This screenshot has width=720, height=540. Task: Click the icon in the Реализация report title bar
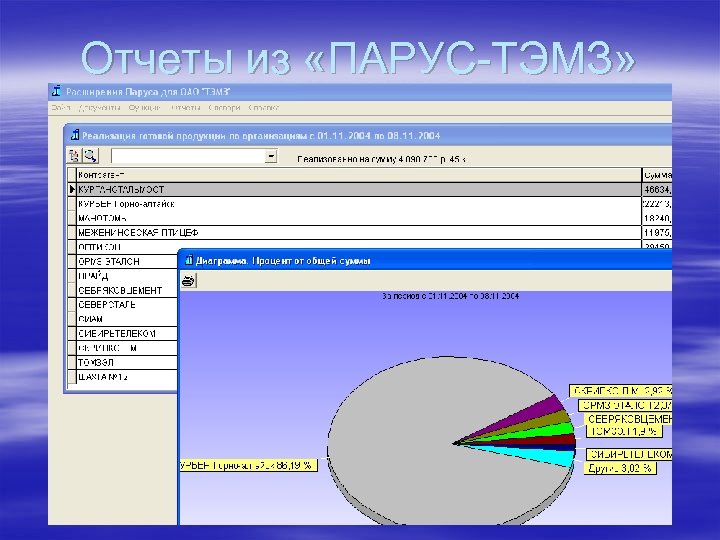(74, 135)
